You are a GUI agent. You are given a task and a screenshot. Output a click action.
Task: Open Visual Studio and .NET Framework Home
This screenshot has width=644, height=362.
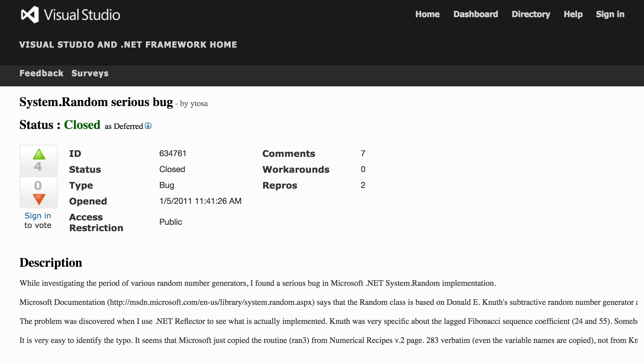coord(128,45)
